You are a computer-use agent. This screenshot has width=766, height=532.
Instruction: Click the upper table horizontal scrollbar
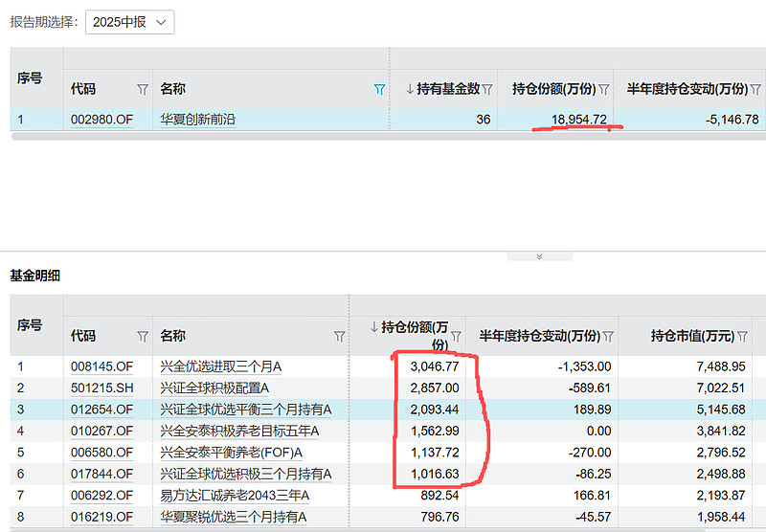[389, 137]
